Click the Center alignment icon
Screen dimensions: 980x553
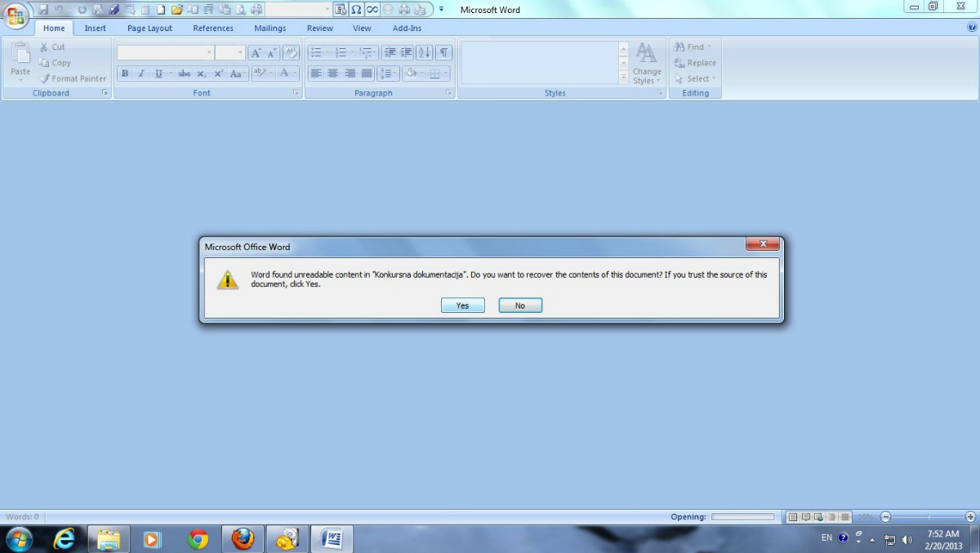[333, 74]
